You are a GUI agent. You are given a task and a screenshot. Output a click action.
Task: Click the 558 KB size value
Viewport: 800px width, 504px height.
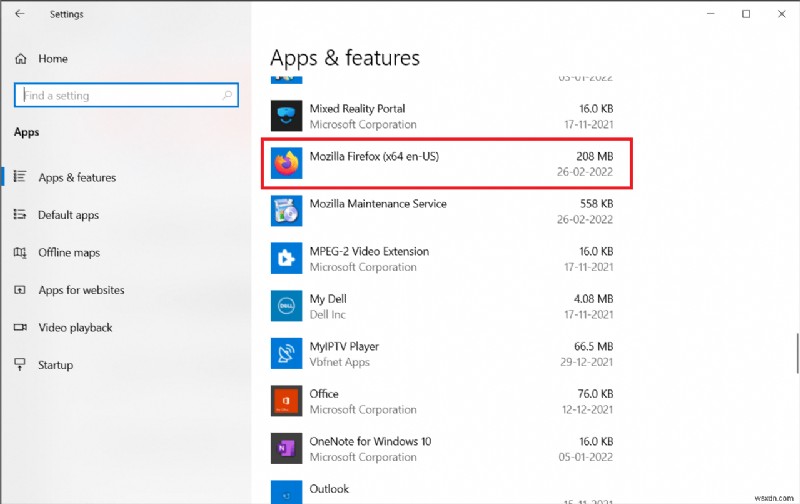coord(596,204)
